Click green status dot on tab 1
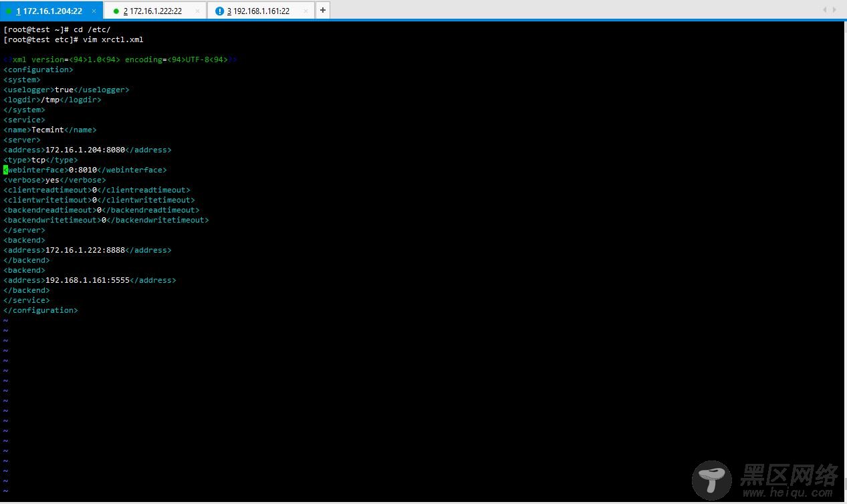This screenshot has height=504, width=847. pos(9,11)
